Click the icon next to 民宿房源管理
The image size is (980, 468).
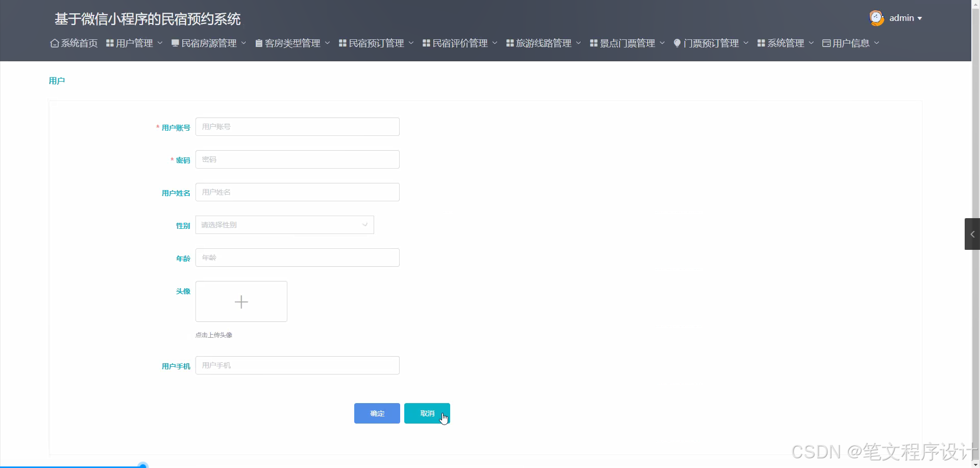[175, 43]
